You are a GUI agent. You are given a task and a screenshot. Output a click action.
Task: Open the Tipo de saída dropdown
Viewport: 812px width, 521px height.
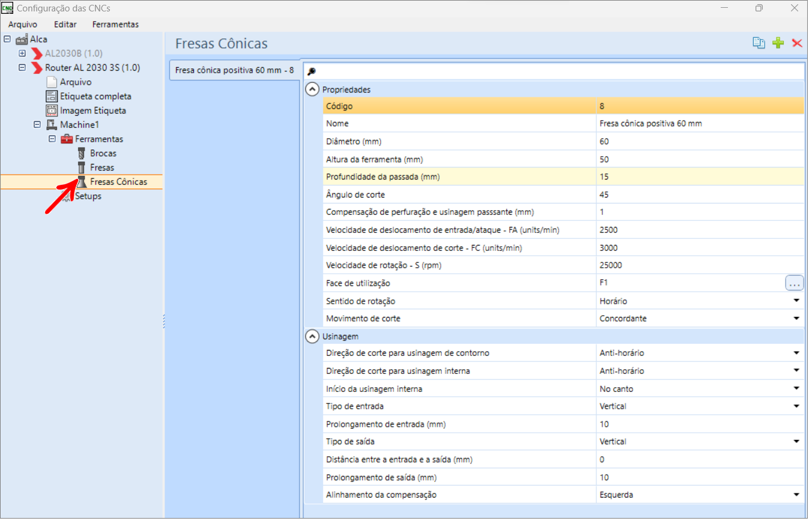coord(796,442)
